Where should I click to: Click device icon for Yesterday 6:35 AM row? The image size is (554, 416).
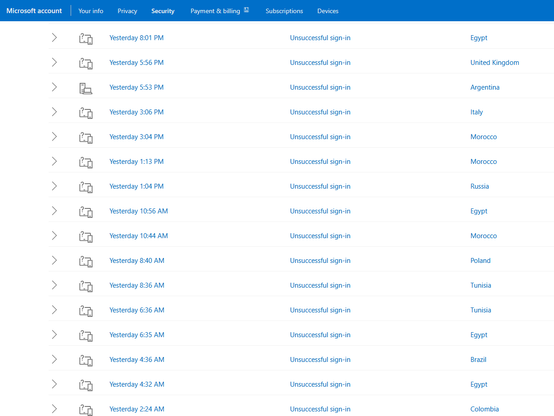86,335
